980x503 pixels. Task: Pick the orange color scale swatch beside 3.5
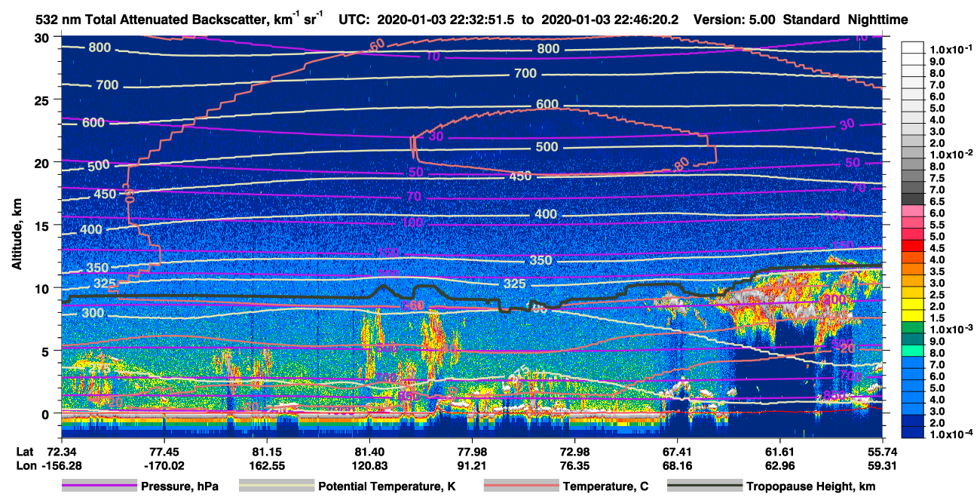click(913, 270)
